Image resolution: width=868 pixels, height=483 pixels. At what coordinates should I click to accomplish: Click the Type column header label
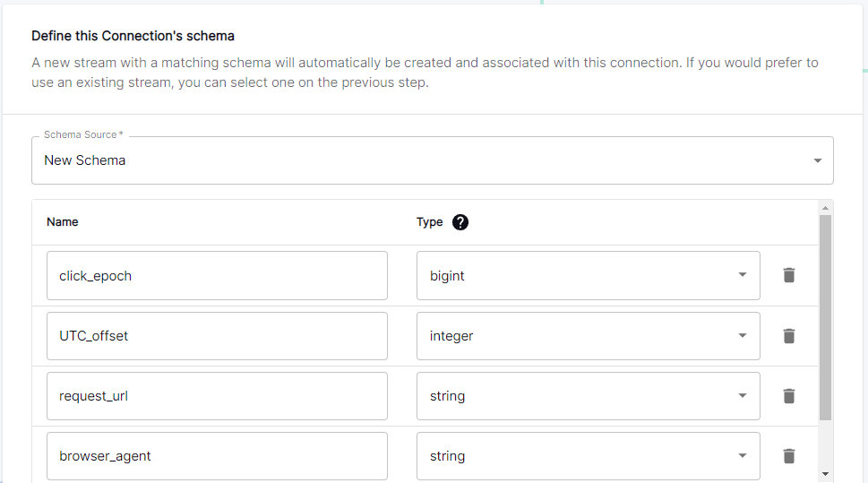click(x=430, y=222)
